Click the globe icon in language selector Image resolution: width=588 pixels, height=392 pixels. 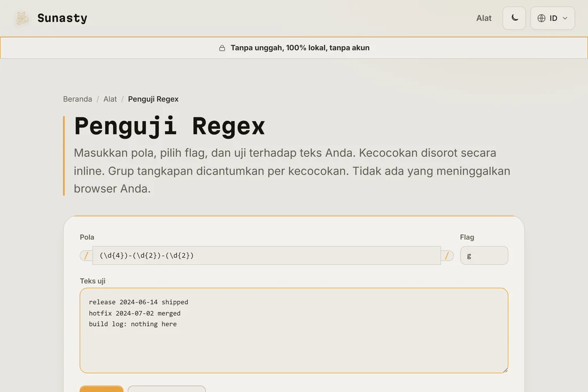pos(541,18)
